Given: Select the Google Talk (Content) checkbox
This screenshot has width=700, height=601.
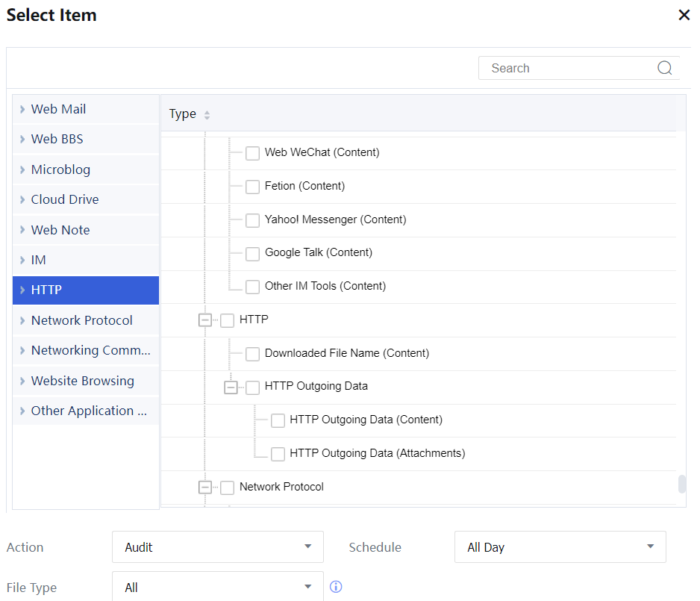Looking at the screenshot, I should click(253, 253).
